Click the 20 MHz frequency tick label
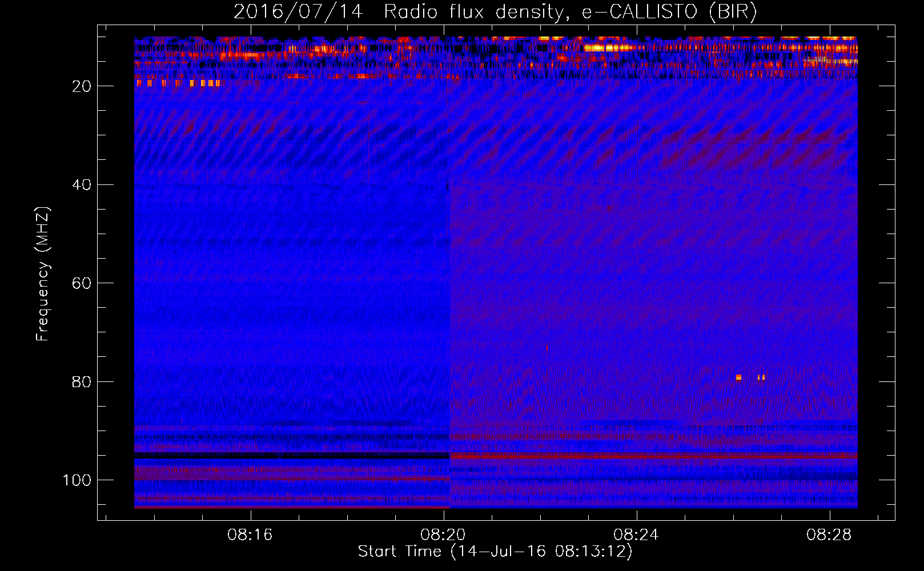924x571 pixels. 82,86
